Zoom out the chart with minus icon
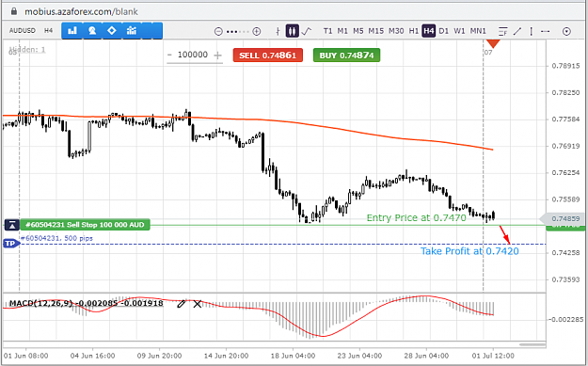 (218, 31)
